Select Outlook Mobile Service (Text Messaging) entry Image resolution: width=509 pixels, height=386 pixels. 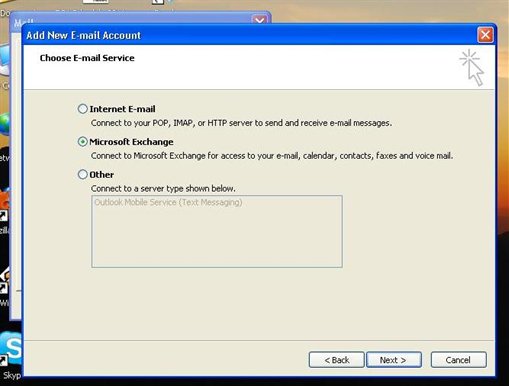(x=168, y=202)
